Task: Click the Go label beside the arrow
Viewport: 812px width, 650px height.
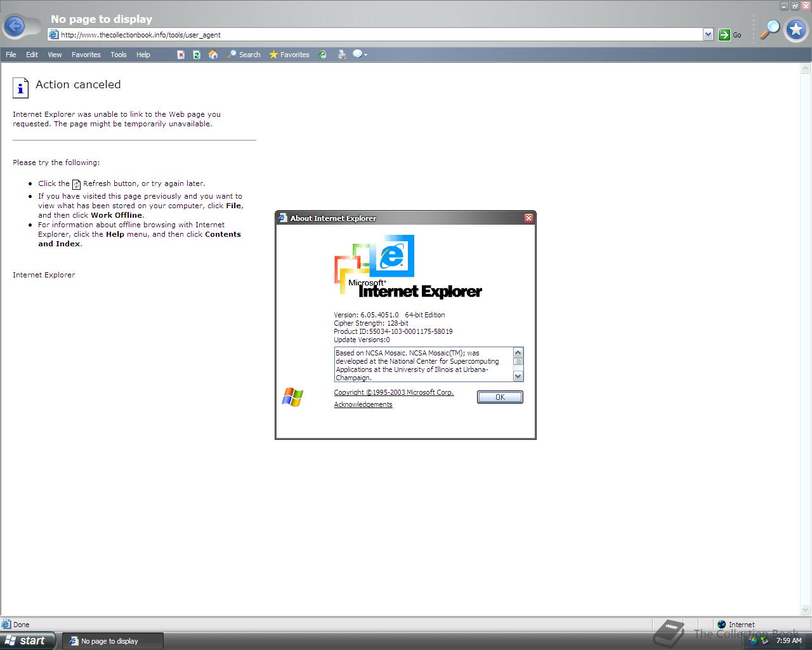Action: pos(737,36)
